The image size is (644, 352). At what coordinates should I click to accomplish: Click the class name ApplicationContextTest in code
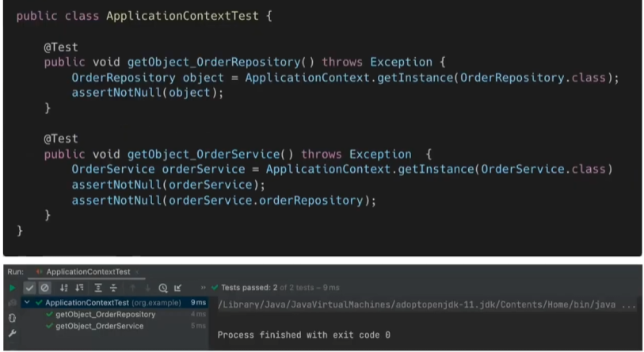182,16
